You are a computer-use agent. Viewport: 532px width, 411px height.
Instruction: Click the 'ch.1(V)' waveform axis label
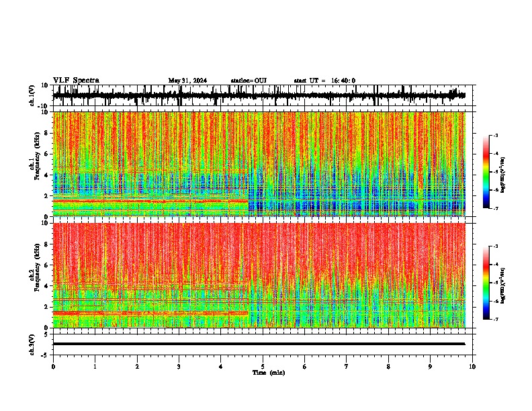32,95
